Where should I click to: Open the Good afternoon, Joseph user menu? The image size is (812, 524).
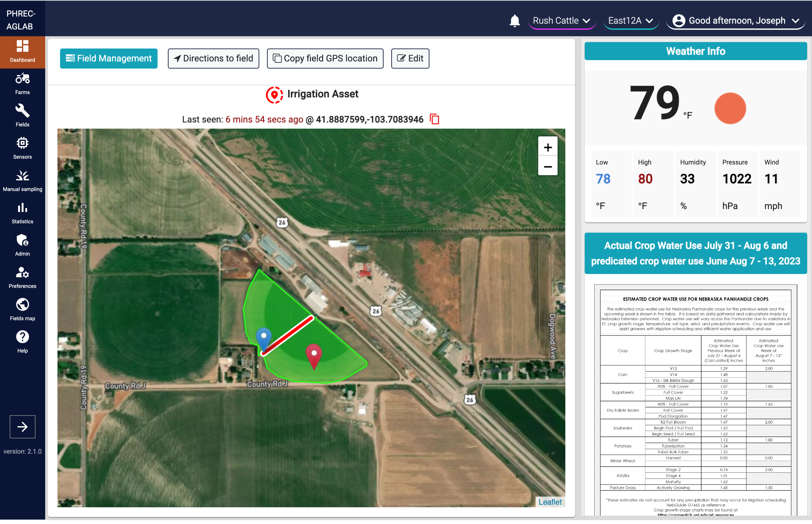pos(735,21)
